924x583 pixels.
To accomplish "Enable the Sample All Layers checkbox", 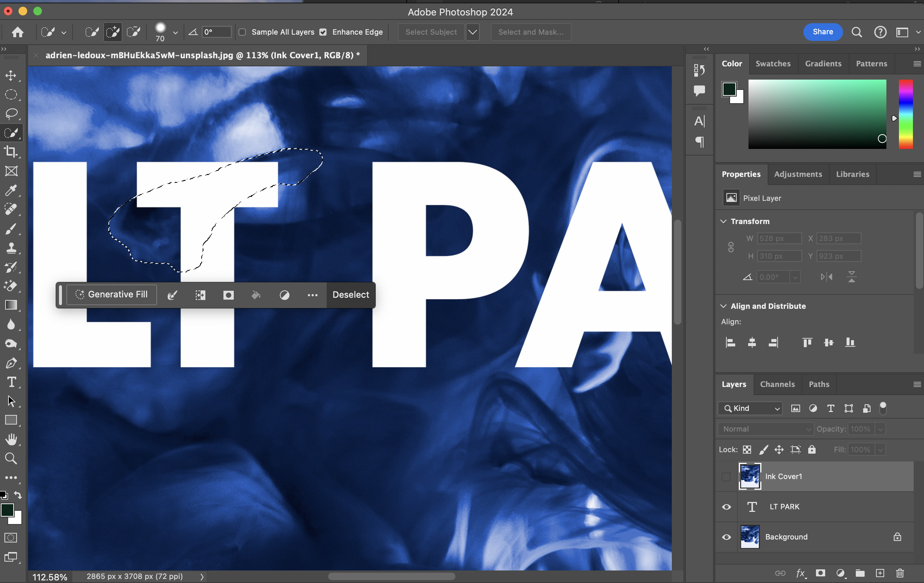I will pyautogui.click(x=243, y=32).
